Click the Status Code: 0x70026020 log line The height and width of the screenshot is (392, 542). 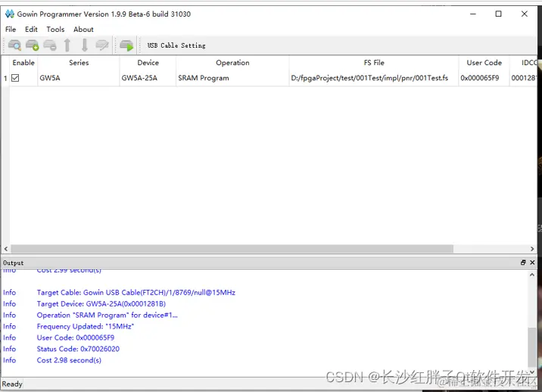[x=78, y=349]
